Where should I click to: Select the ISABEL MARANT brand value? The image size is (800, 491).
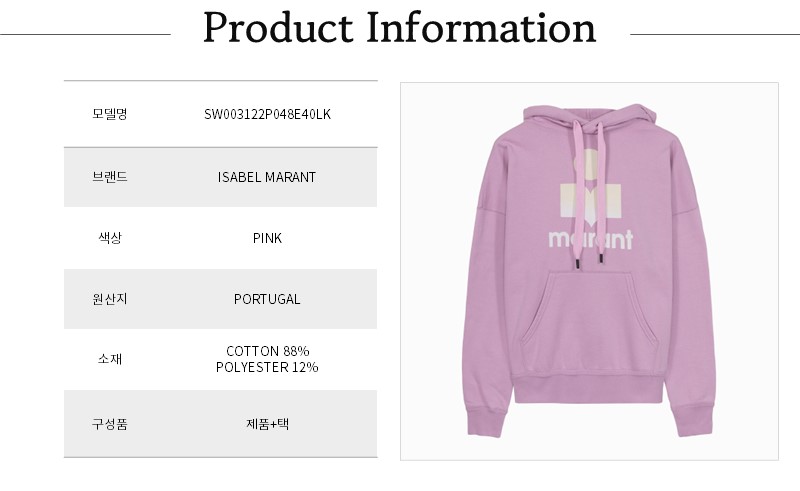point(267,177)
